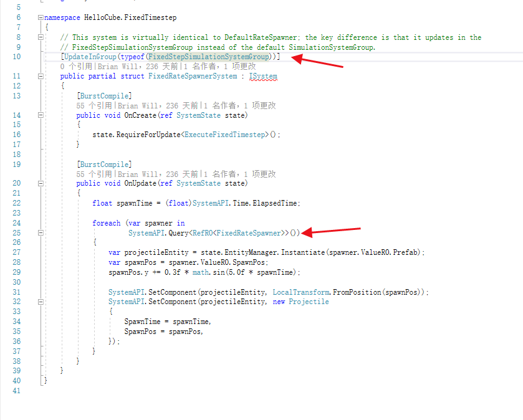Screen dimensions: 523x420
Task: Click FixedStepSimulationSystemGroup in the UpdateInGroup attribute
Action: [x=209, y=57]
